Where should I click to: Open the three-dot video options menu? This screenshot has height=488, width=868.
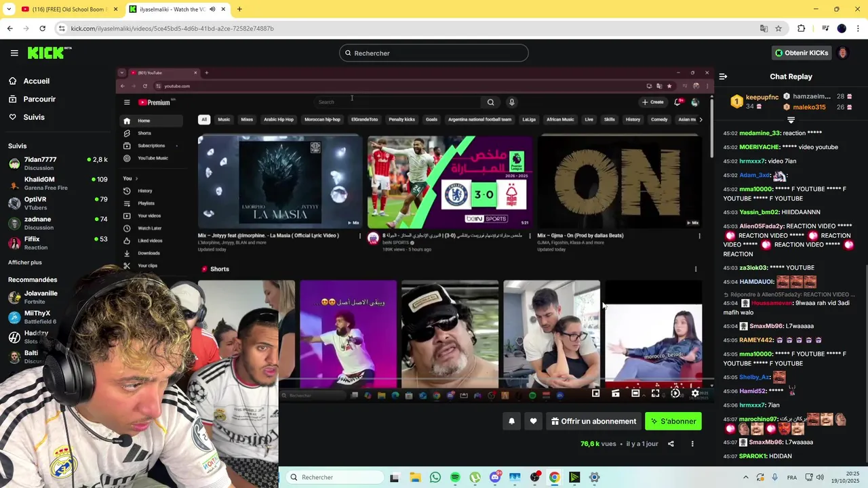pos(692,444)
